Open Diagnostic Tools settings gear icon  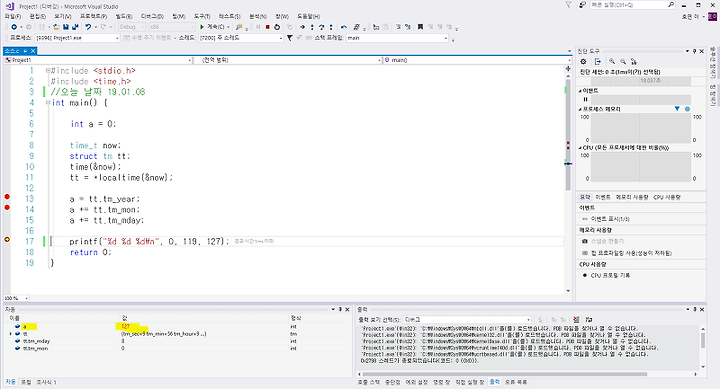coord(583,62)
